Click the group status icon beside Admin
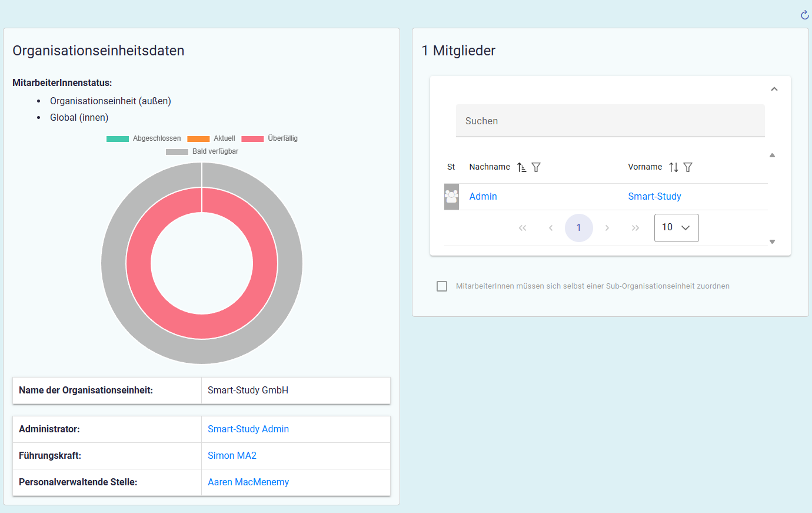This screenshot has height=513, width=812. (x=451, y=197)
